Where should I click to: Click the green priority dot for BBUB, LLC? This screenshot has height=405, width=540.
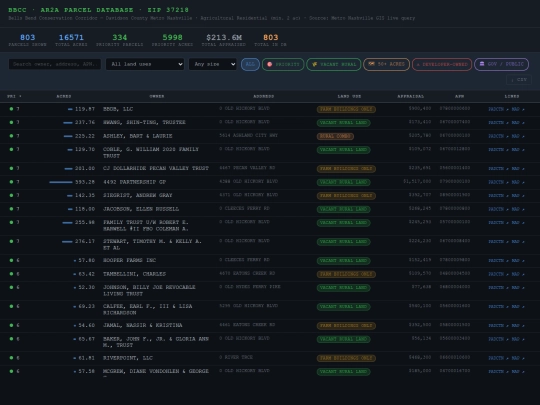[11, 109]
